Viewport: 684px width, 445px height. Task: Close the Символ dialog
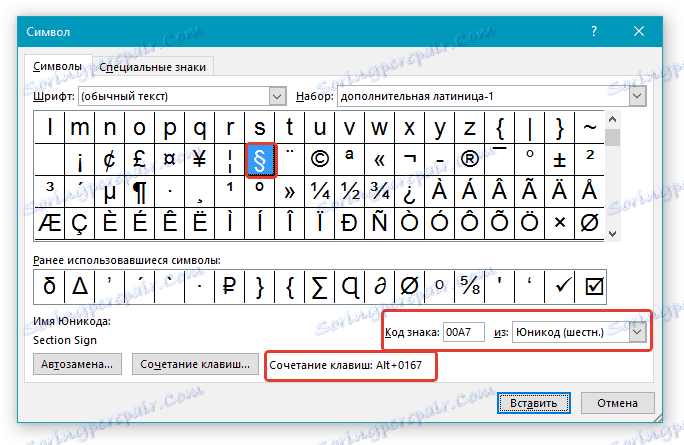click(x=639, y=31)
